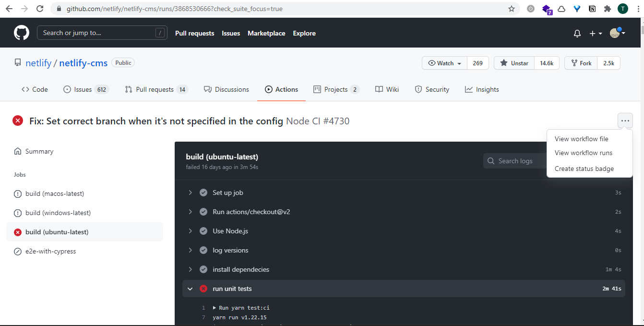Viewport: 644px width, 326px height.
Task: Click the Notion extension icon
Action: pyautogui.click(x=593, y=9)
